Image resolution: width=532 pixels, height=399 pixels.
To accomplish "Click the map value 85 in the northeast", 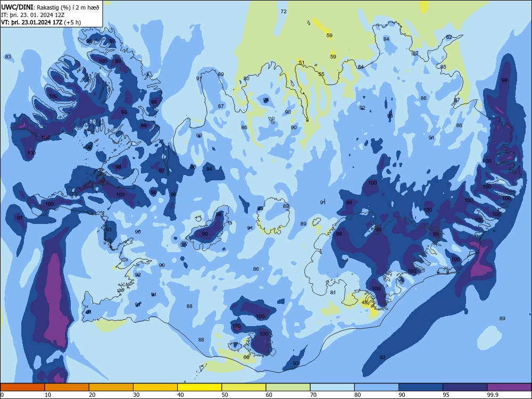I will (443, 67).
